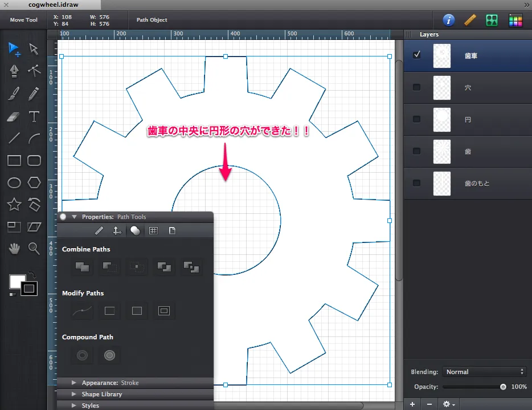Screen dimensions: 532x410
Task: Pick the Ellipse tool
Action: (14, 182)
